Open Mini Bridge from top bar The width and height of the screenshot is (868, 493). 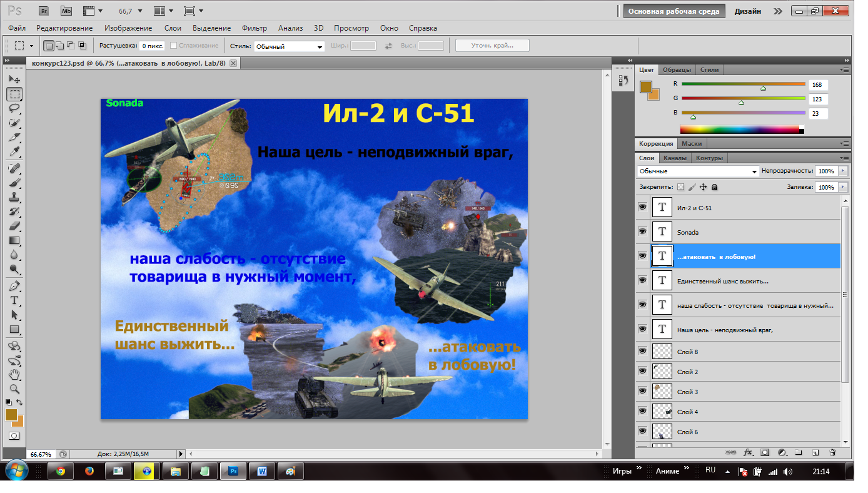tap(66, 11)
